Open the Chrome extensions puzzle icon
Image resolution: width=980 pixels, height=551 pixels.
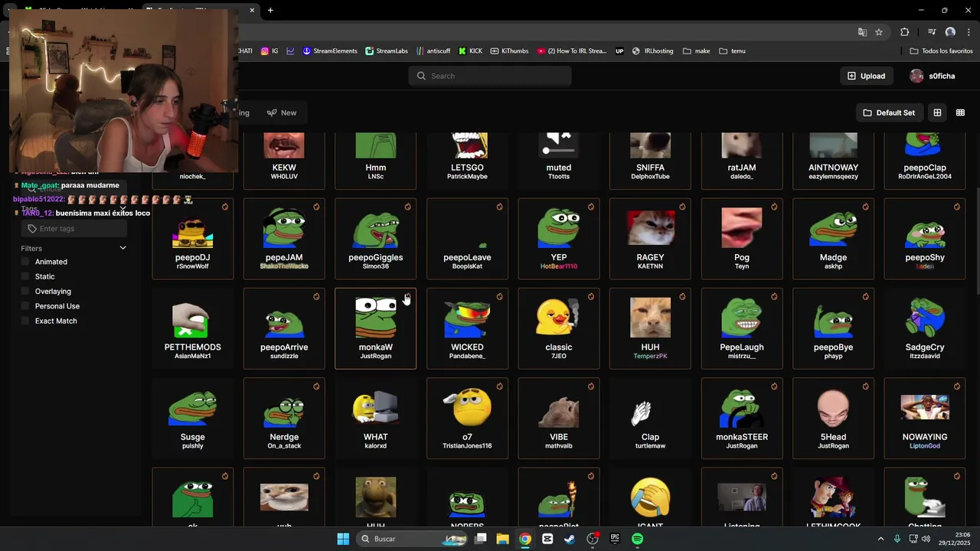pyautogui.click(x=905, y=32)
